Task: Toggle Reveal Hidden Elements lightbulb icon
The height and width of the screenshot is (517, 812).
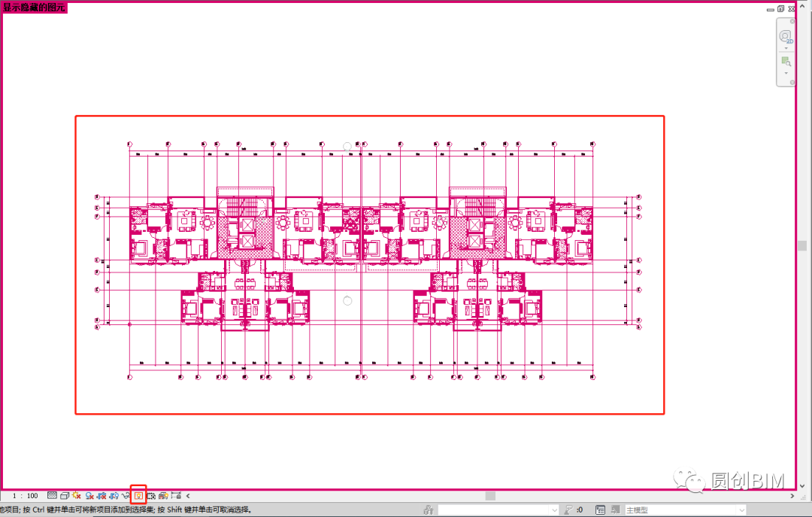Action: pyautogui.click(x=138, y=496)
